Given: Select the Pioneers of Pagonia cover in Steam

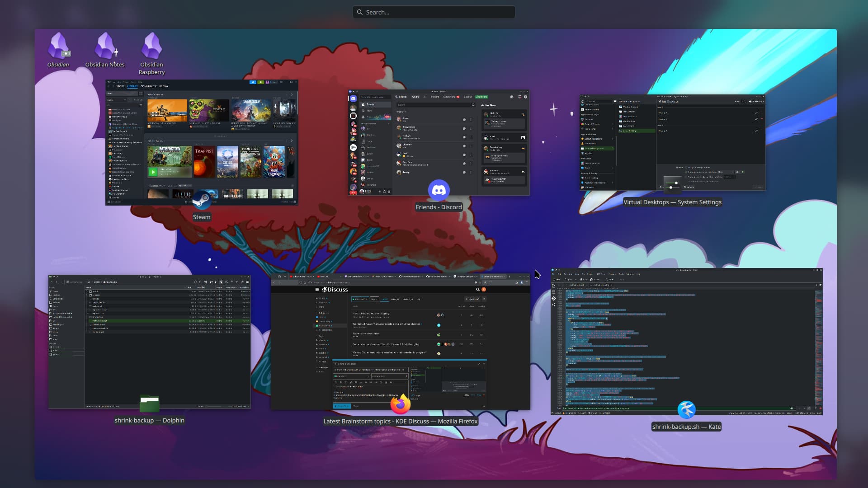Looking at the screenshot, I should (251, 162).
